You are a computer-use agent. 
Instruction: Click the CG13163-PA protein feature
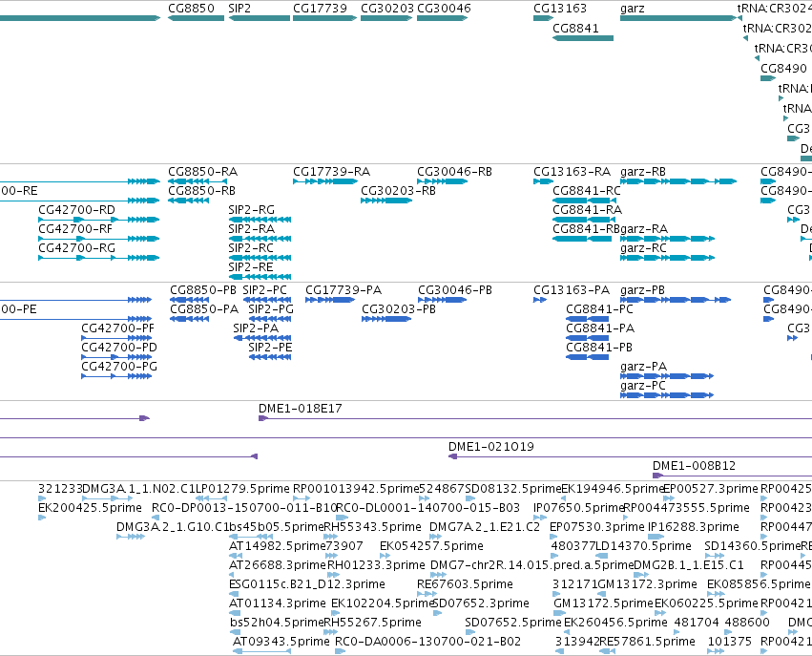tap(540, 300)
